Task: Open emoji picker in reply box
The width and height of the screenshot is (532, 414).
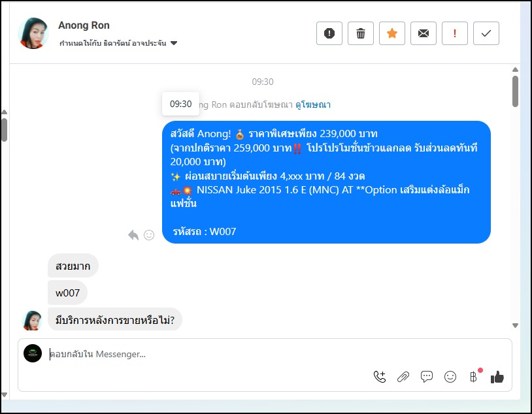Action: tap(450, 377)
